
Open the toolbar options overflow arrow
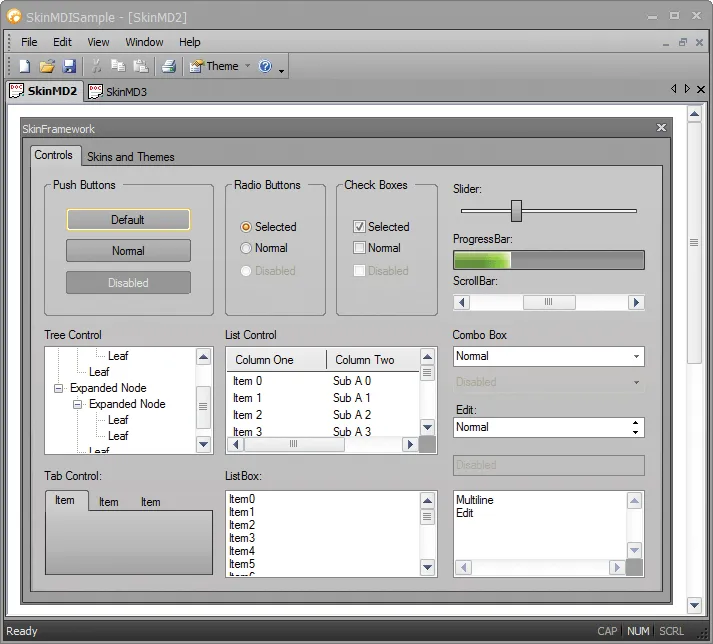(281, 71)
